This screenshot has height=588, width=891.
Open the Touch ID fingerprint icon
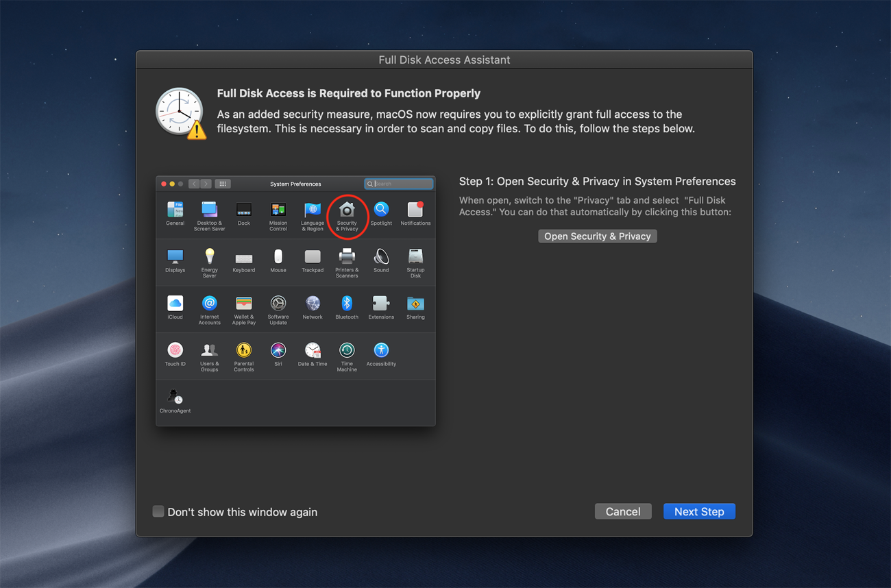click(175, 350)
